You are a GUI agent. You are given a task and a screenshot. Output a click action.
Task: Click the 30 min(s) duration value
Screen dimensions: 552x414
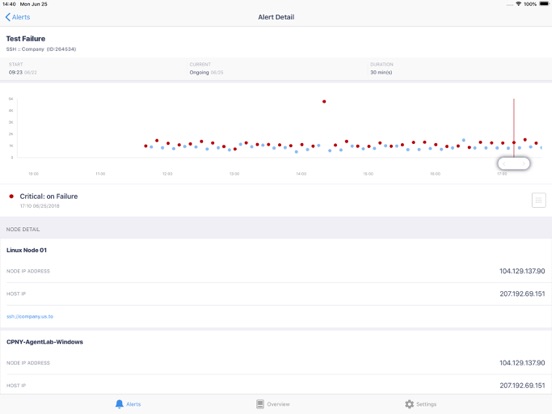tap(381, 72)
